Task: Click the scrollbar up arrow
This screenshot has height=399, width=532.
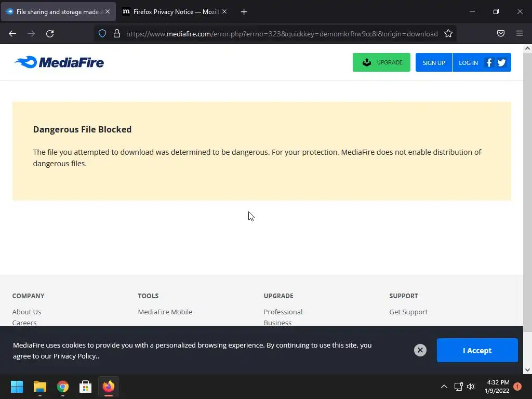Action: 527,48
